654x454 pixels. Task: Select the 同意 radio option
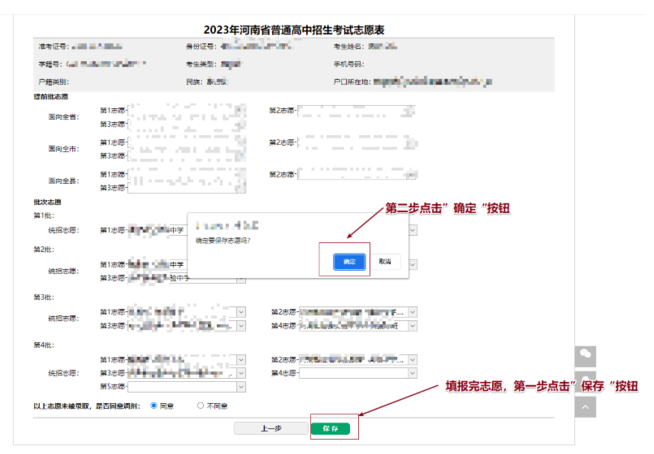pyautogui.click(x=154, y=405)
